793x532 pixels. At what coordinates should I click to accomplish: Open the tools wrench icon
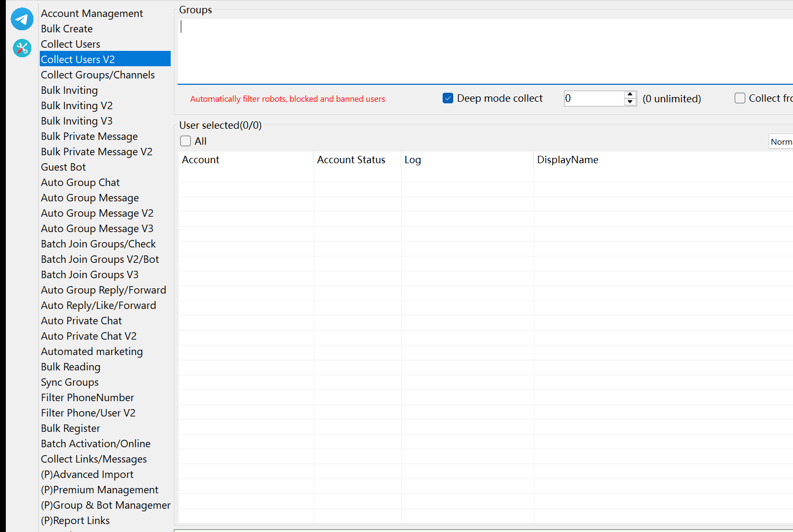click(x=22, y=48)
